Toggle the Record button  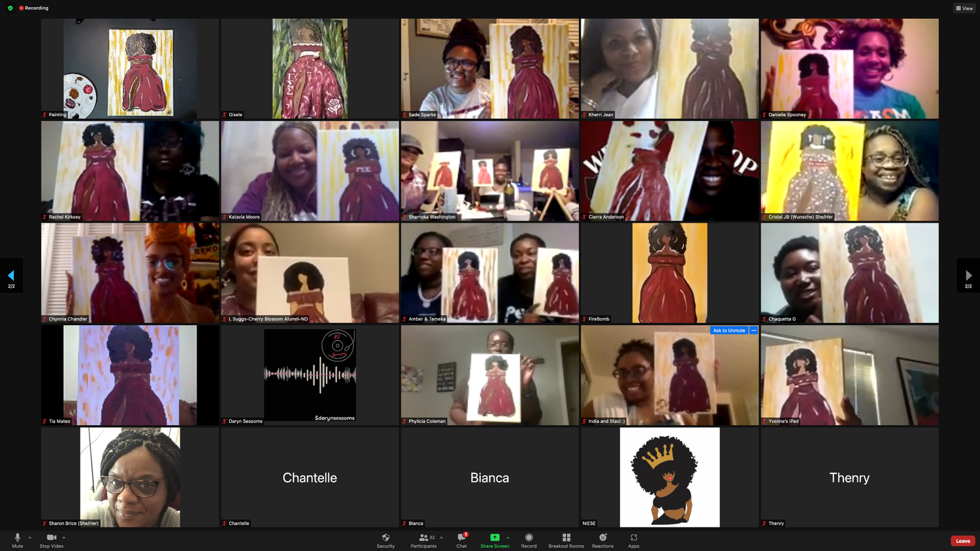point(529,538)
